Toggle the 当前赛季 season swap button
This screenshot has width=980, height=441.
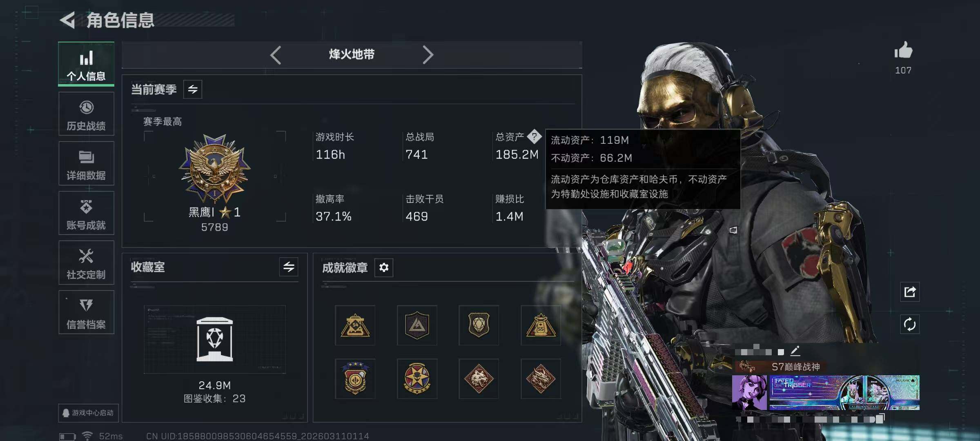click(193, 89)
